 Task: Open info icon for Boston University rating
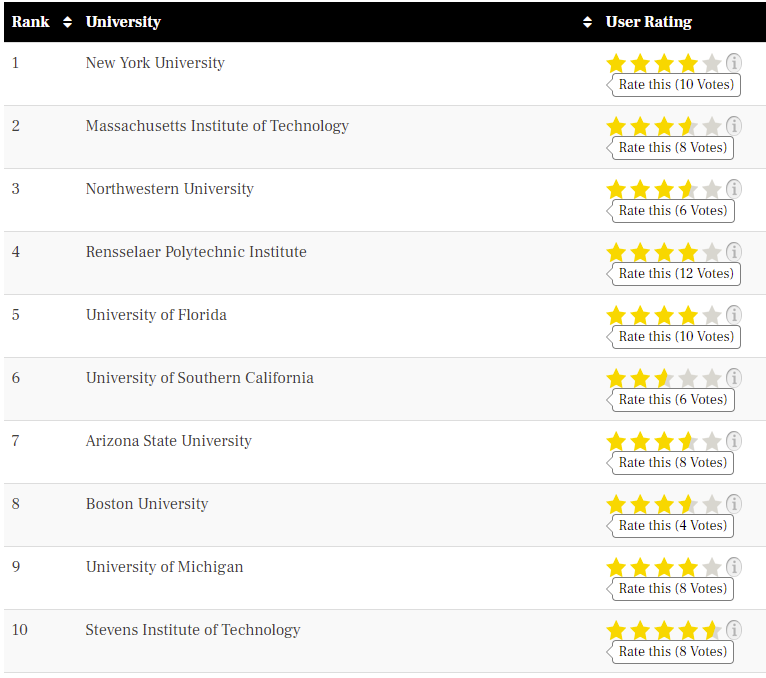[734, 504]
